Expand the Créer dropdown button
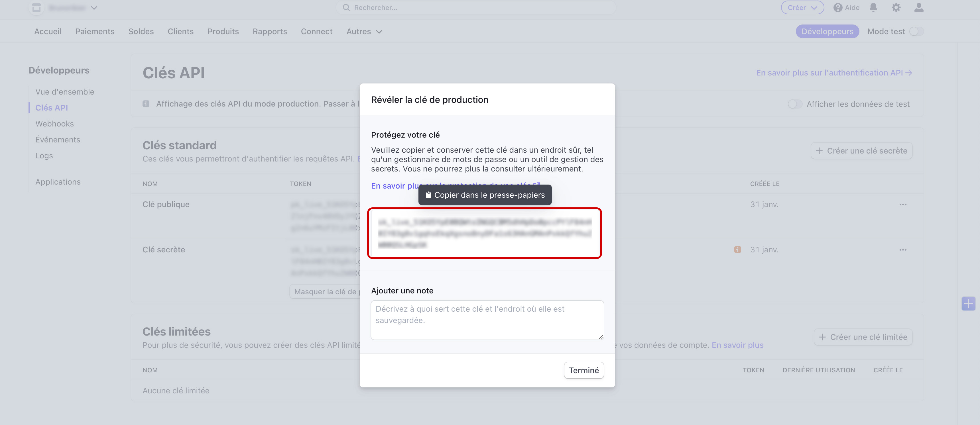Viewport: 980px width, 425px height. tap(802, 8)
